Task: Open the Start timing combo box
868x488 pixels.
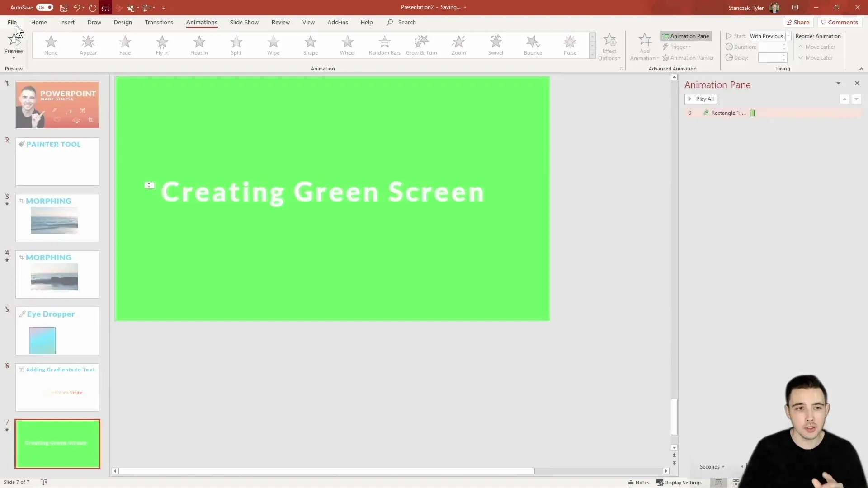Action: pyautogui.click(x=770, y=36)
